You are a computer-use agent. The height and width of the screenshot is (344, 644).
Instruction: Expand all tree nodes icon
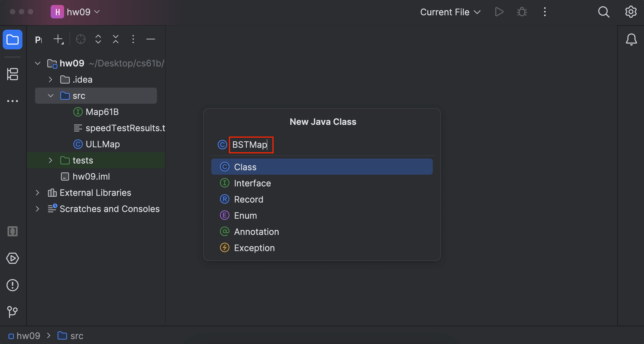point(98,39)
